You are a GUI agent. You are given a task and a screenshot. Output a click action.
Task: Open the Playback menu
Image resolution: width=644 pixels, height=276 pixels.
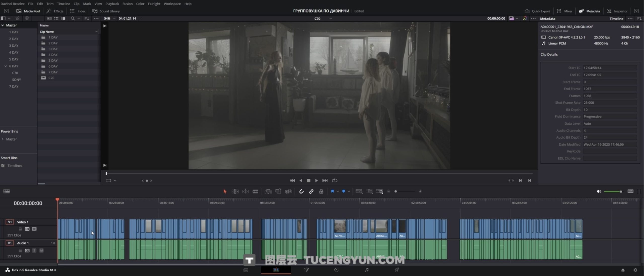click(112, 4)
